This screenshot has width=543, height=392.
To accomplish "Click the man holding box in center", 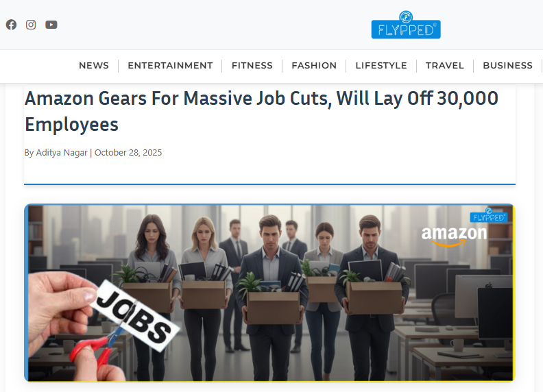I will pos(271,298).
